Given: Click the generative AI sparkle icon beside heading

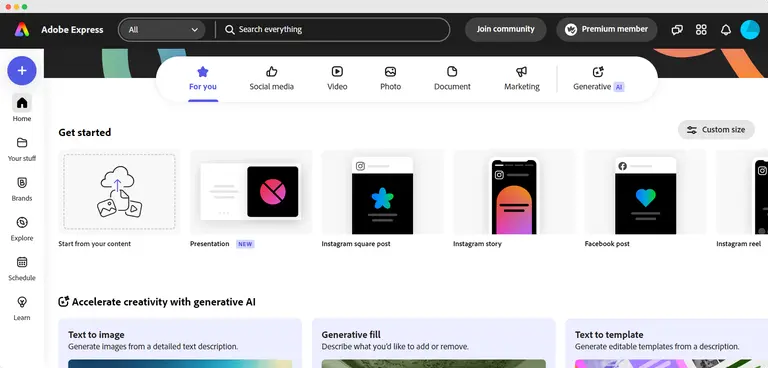Looking at the screenshot, I should pyautogui.click(x=64, y=301).
